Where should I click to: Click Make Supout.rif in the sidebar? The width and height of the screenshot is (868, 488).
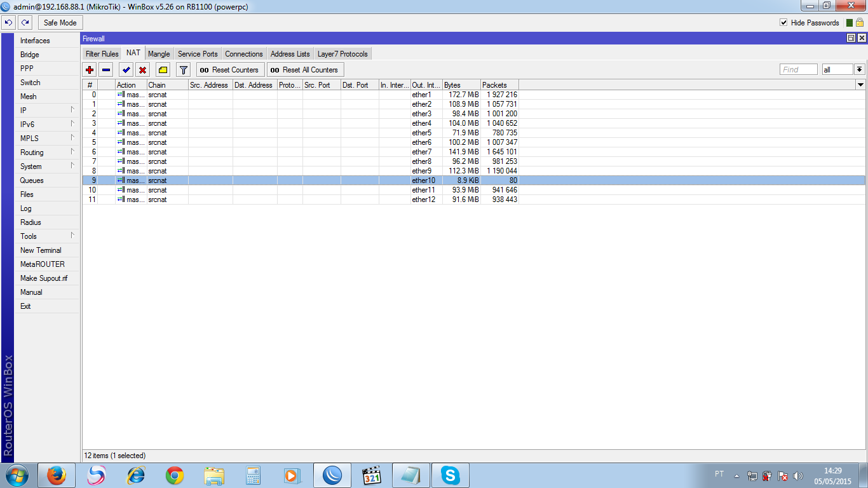pos(48,278)
